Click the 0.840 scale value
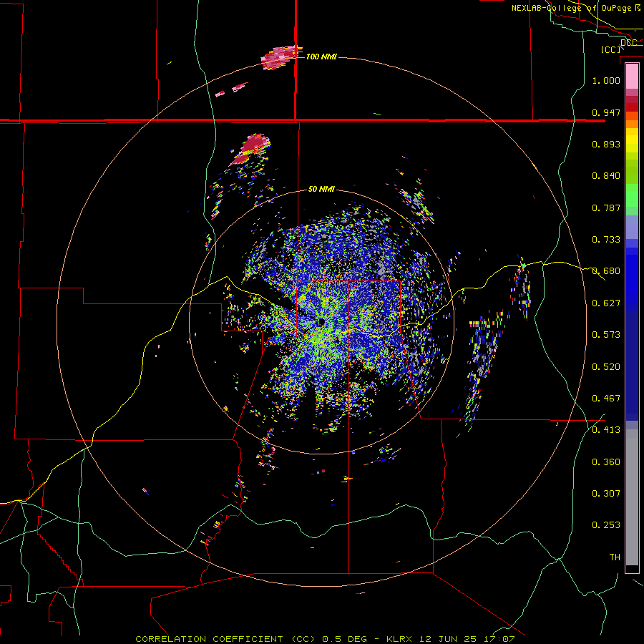Viewport: 644px width, 644px height. click(x=606, y=176)
